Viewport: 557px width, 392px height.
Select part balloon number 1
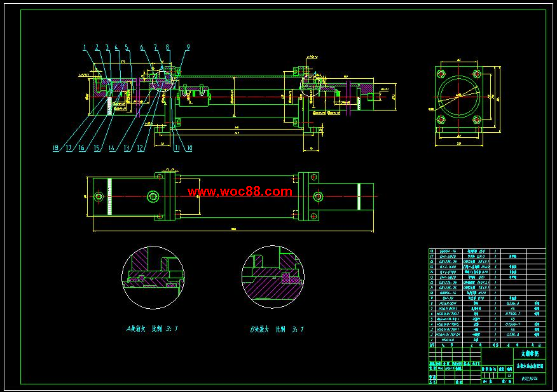pyautogui.click(x=85, y=48)
